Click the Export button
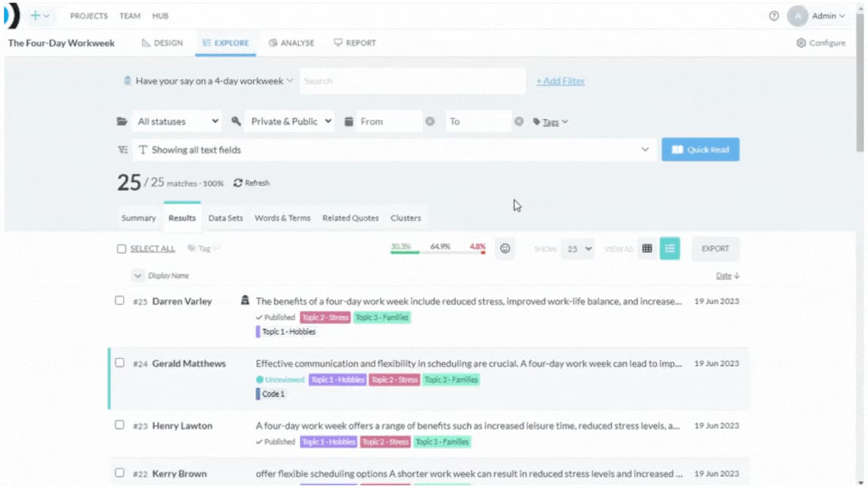Viewport: 868px width, 488px height. point(715,249)
